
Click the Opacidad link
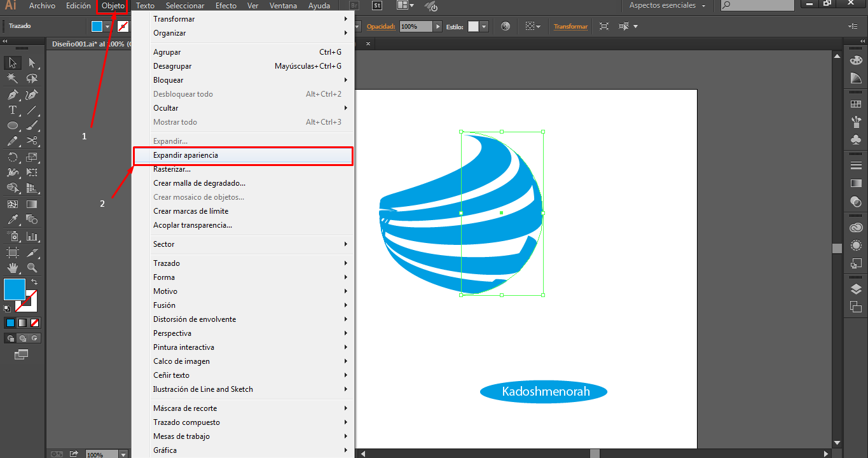[380, 27]
